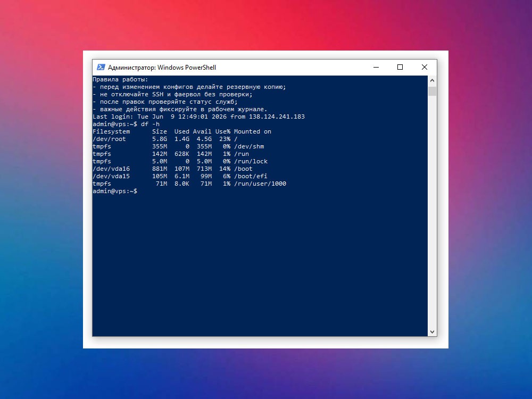Click the window title text "Администратор: Windows PowerShell"
This screenshot has width=532, height=399.
point(162,68)
